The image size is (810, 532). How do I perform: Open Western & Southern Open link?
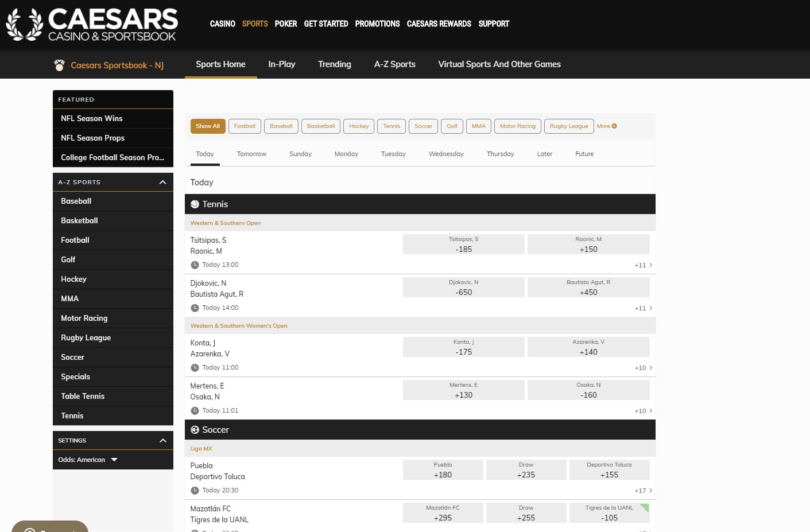pos(226,223)
